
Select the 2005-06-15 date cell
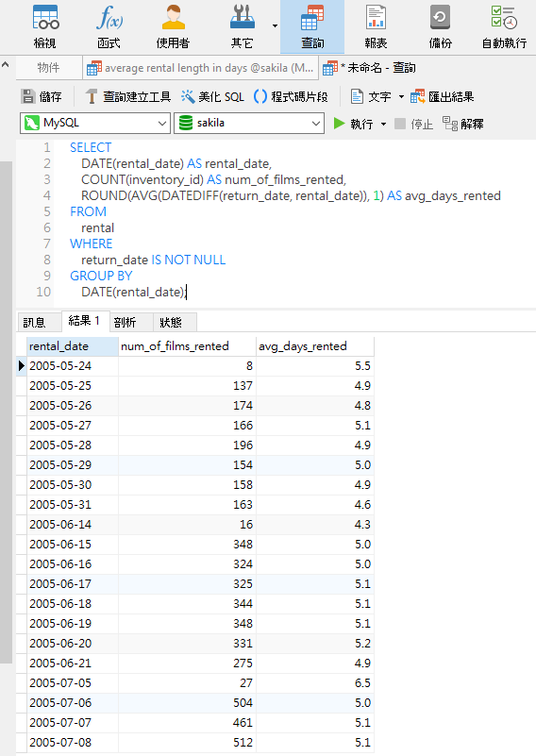pos(73,544)
